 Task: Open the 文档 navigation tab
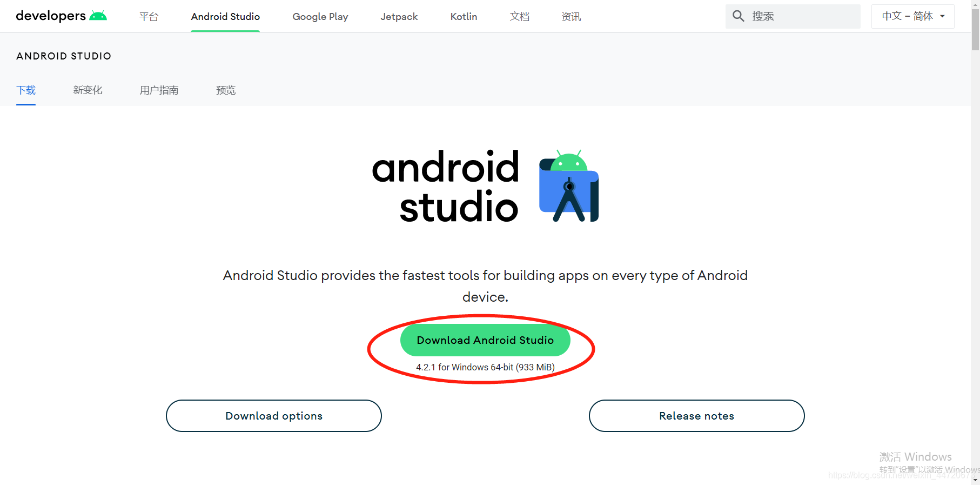tap(520, 17)
